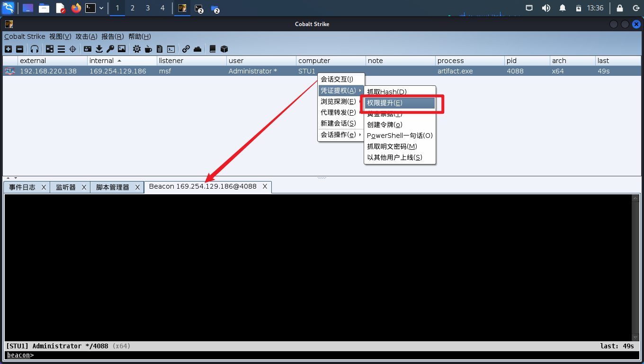Click the notification bell icon in tray
This screenshot has width=644, height=364.
(563, 8)
